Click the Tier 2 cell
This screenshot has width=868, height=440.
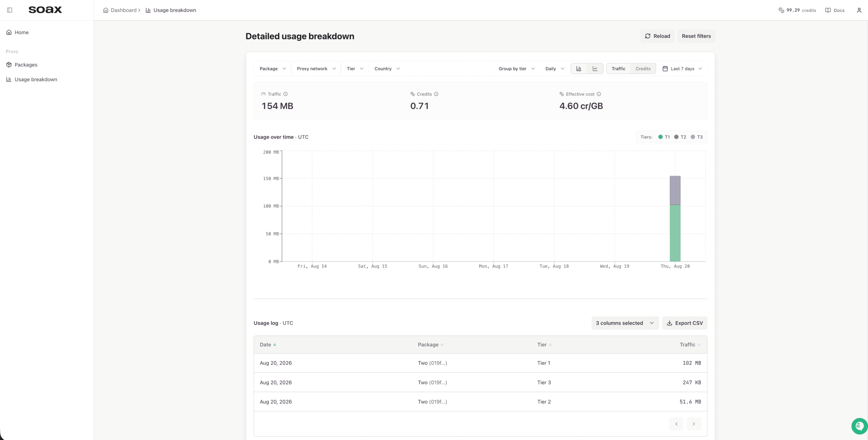point(544,402)
